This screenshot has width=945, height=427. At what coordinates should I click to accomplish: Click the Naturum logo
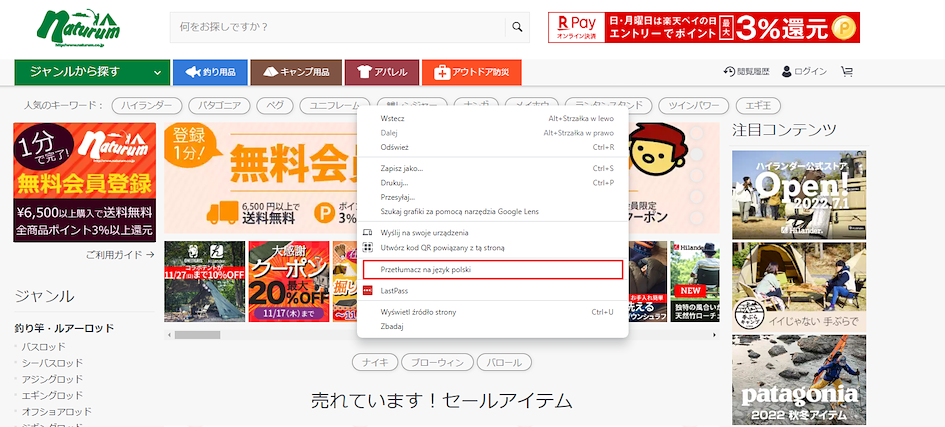[78, 28]
